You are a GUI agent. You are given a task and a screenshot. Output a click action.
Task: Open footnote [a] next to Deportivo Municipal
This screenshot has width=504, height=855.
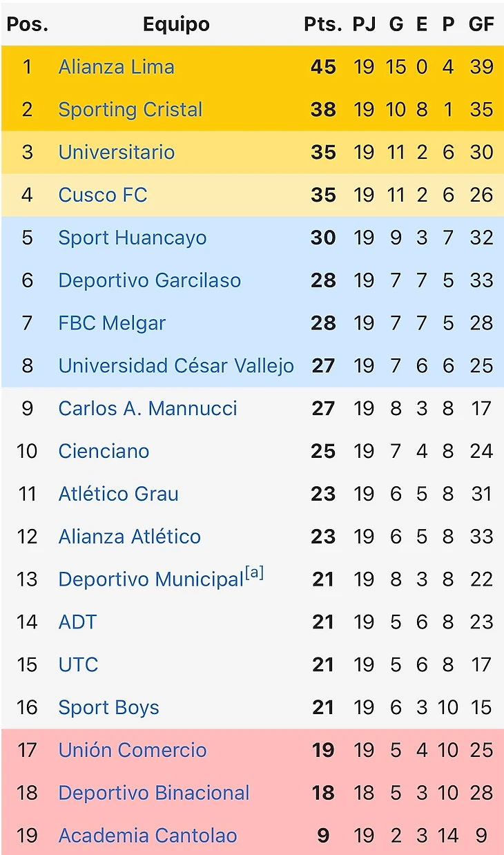click(x=254, y=574)
